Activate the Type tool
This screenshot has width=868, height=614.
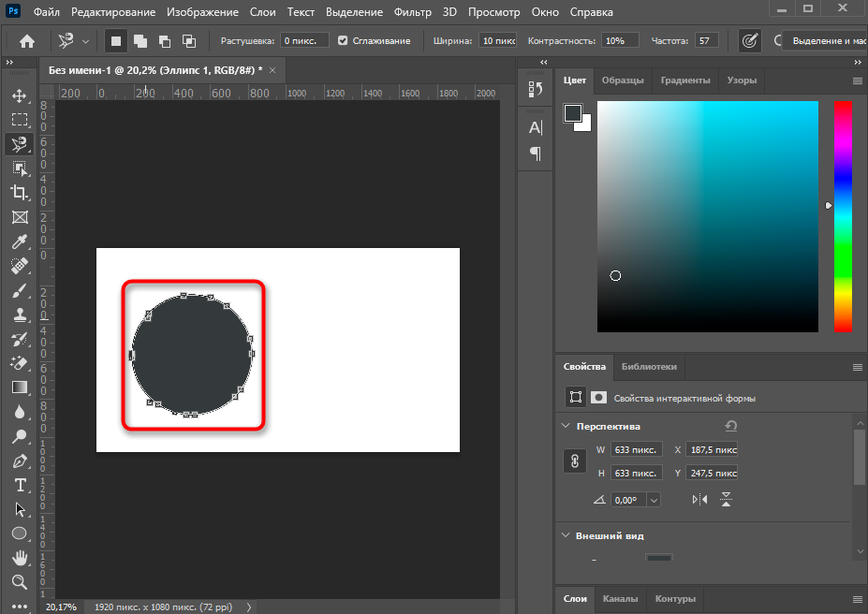[x=19, y=485]
